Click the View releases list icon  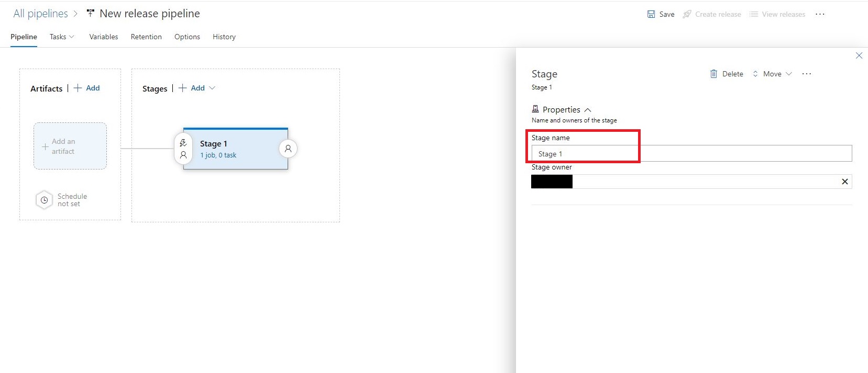click(754, 14)
